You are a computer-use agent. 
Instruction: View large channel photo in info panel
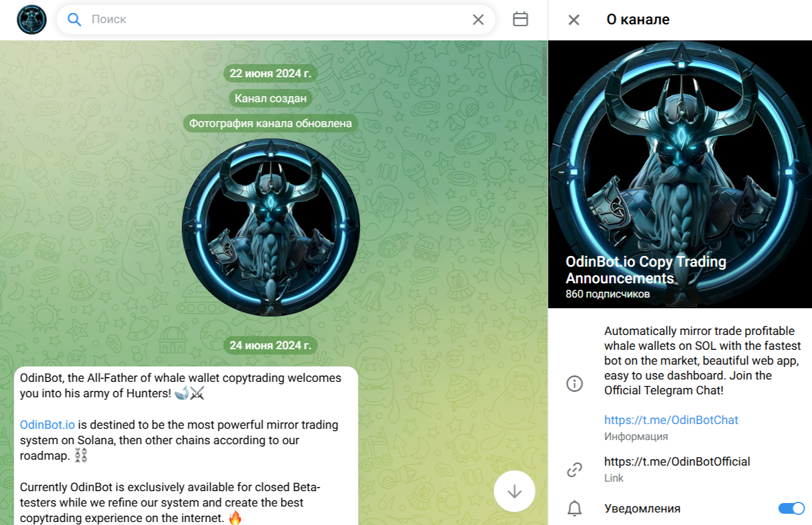tap(680, 174)
